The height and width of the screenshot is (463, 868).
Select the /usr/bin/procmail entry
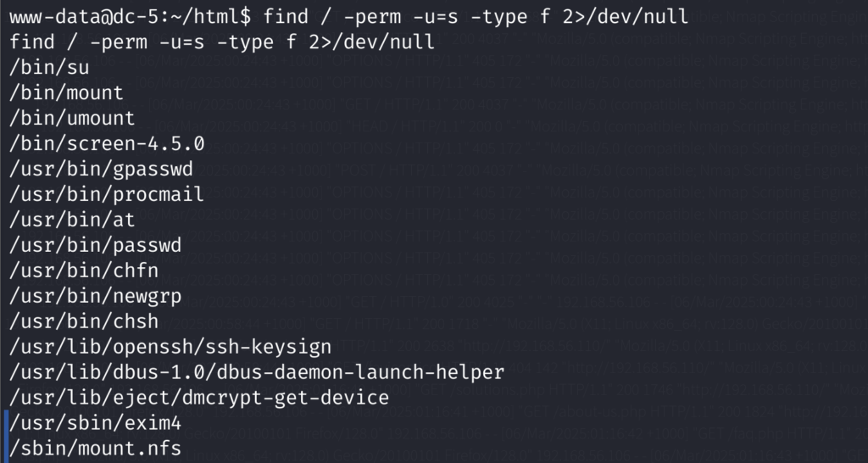coord(107,195)
